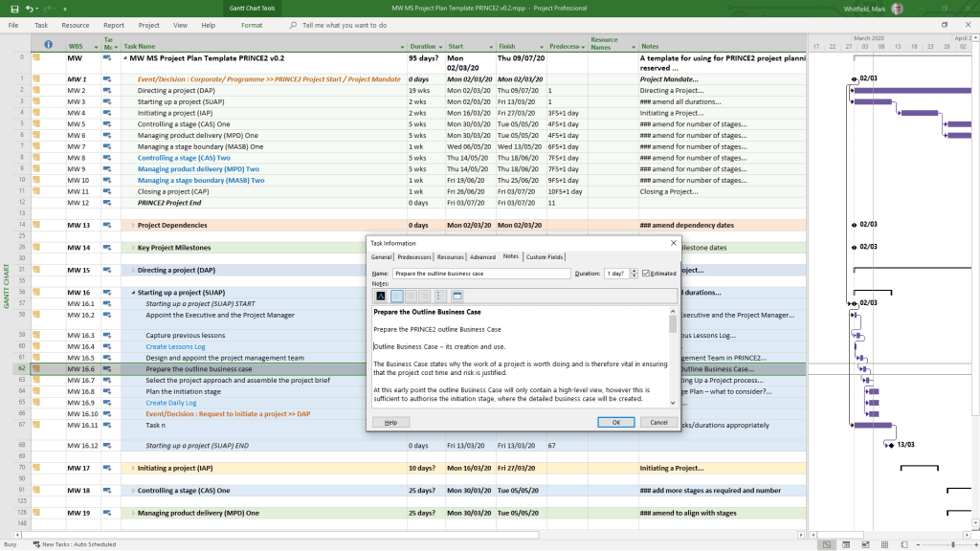Image resolution: width=980 pixels, height=551 pixels.
Task: Click the note indicator for Prepare the outline business case
Action: pyautogui.click(x=34, y=369)
